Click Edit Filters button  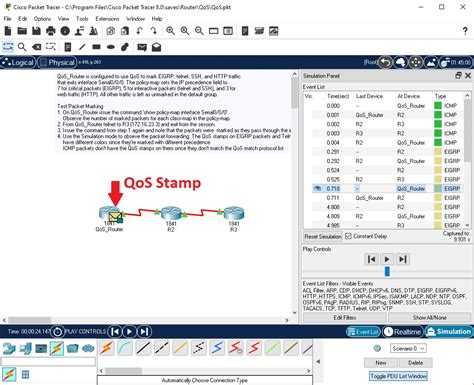[x=345, y=318]
